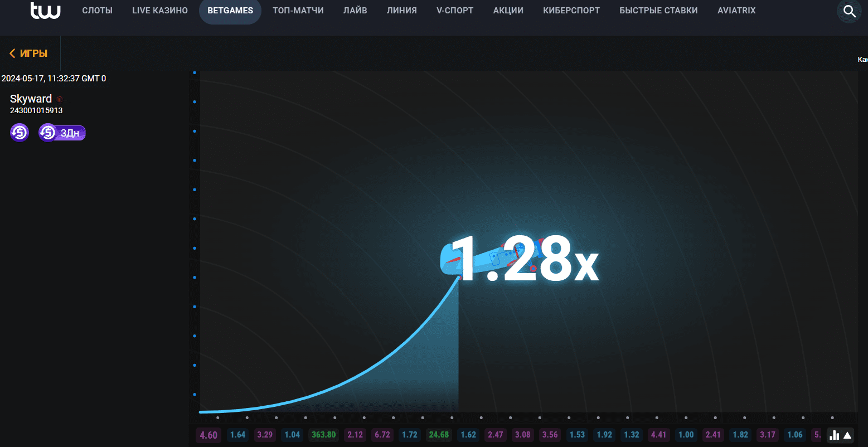Viewport: 868px width, 447px height.
Task: Select the 1.82 history result chip
Action: tap(741, 435)
